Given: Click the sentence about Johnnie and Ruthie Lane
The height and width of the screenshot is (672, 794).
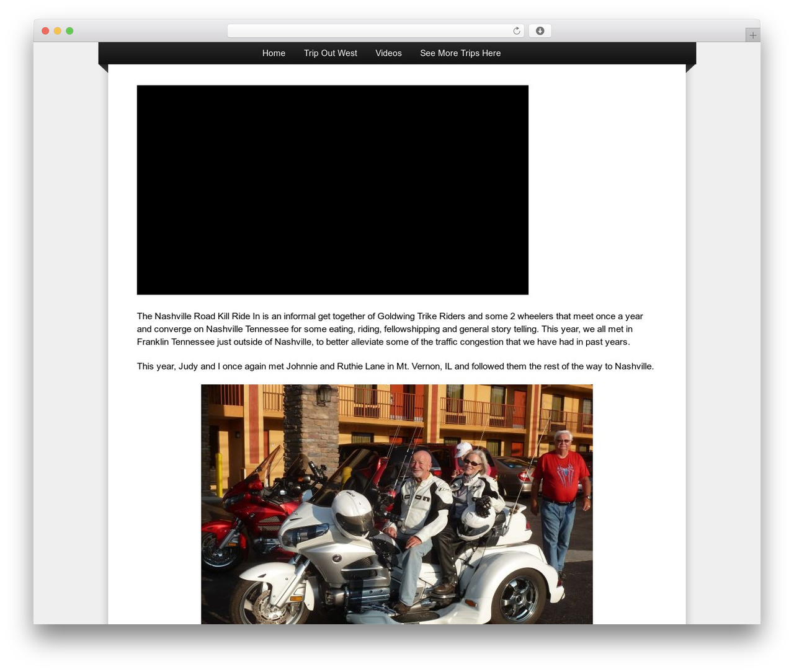Looking at the screenshot, I should pyautogui.click(x=395, y=366).
